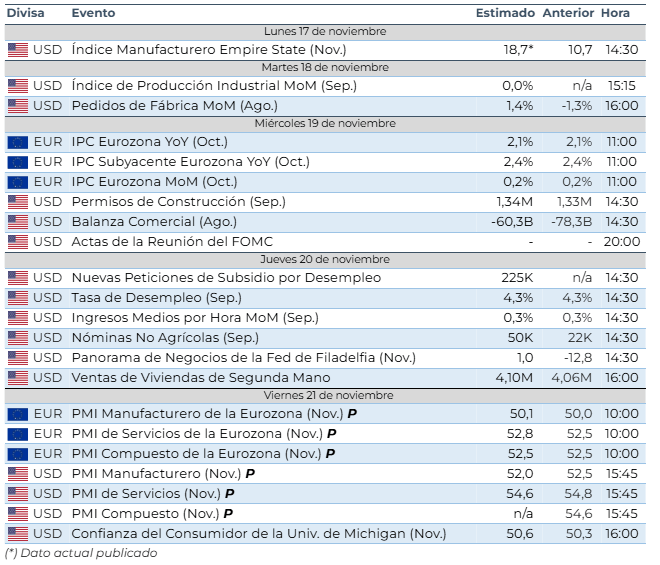Image resolution: width=660 pixels, height=565 pixels.
Task: Click the EU flag beside IPC Eurozona MoM
Action: (18, 181)
